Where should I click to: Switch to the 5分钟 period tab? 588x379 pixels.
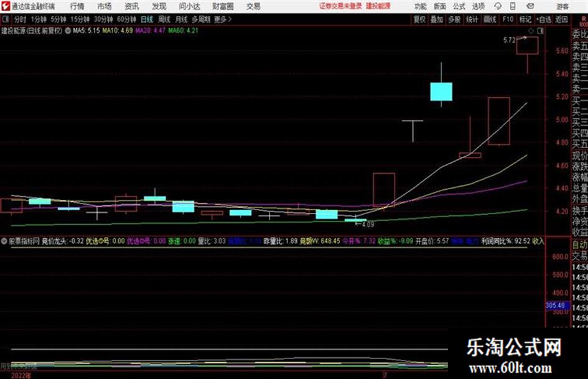58,19
